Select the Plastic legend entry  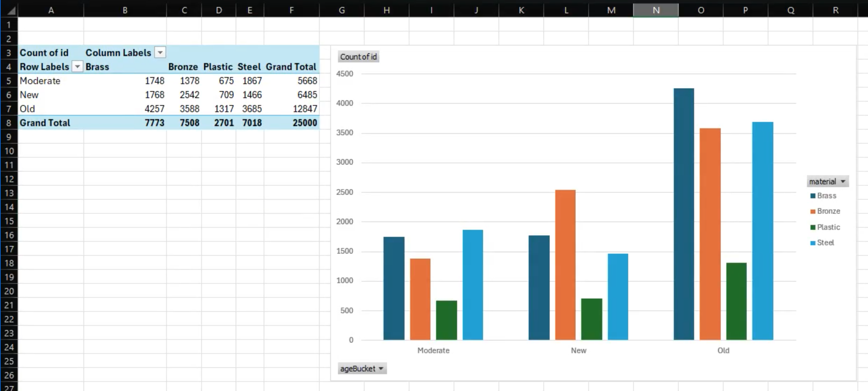click(825, 227)
